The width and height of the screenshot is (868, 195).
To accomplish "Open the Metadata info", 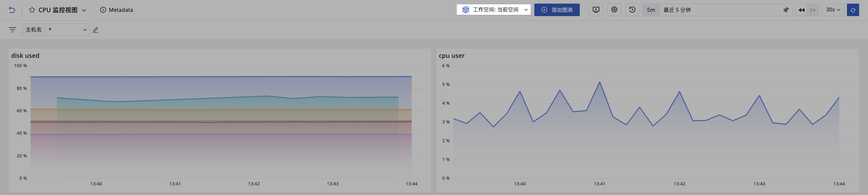I will [x=116, y=10].
